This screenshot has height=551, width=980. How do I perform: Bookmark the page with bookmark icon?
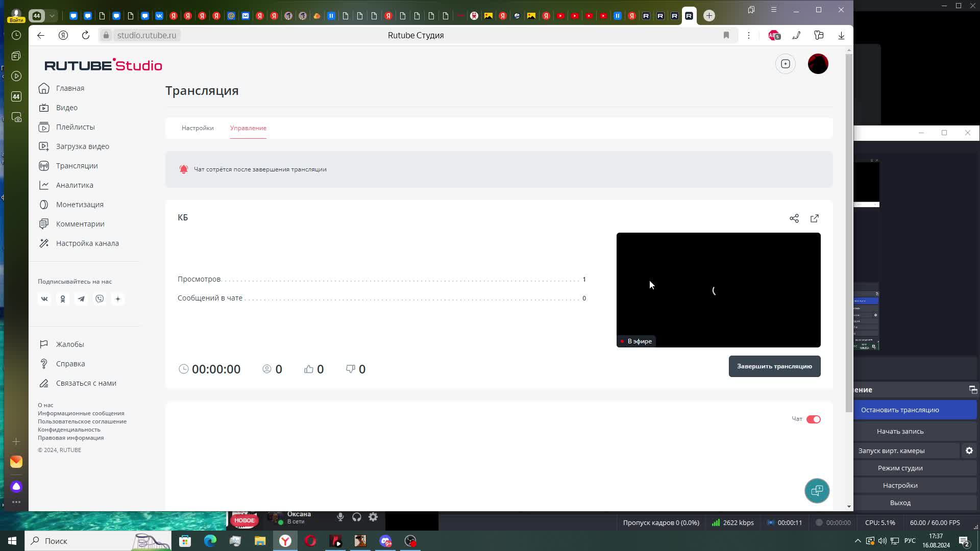pyautogui.click(x=726, y=35)
